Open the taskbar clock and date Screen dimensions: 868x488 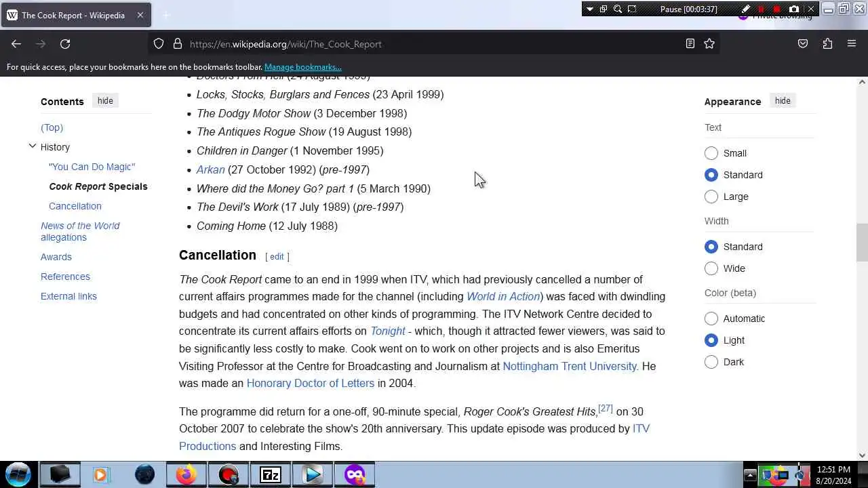(833, 474)
